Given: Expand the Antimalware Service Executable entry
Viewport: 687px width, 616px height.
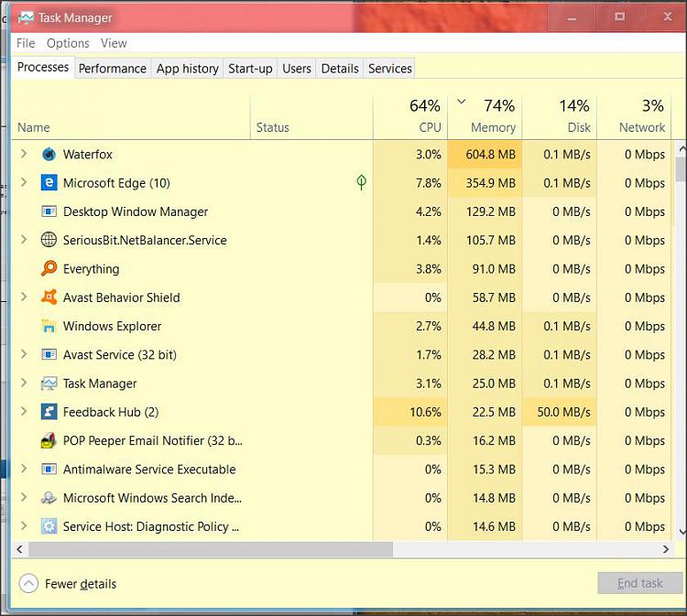Looking at the screenshot, I should coord(24,469).
